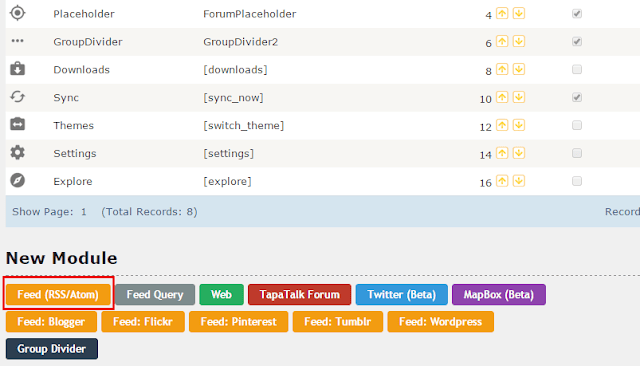This screenshot has width=640, height=366.
Task: Click the GroupDivider2 value
Action: coord(240,42)
